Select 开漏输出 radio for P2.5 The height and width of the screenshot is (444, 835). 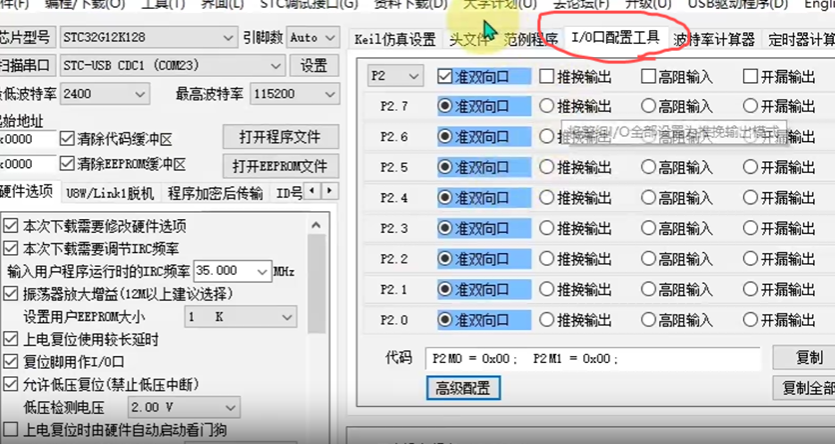click(750, 167)
